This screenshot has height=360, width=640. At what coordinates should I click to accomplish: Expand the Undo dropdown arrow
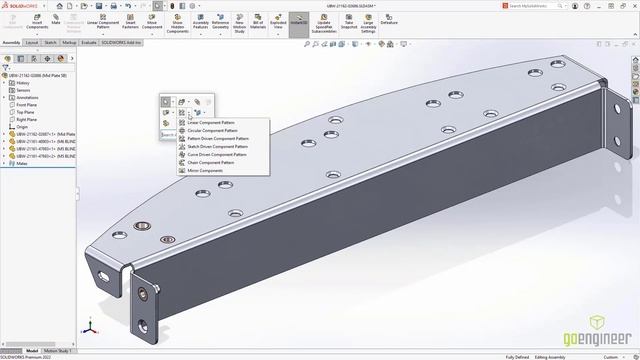(x=135, y=6)
